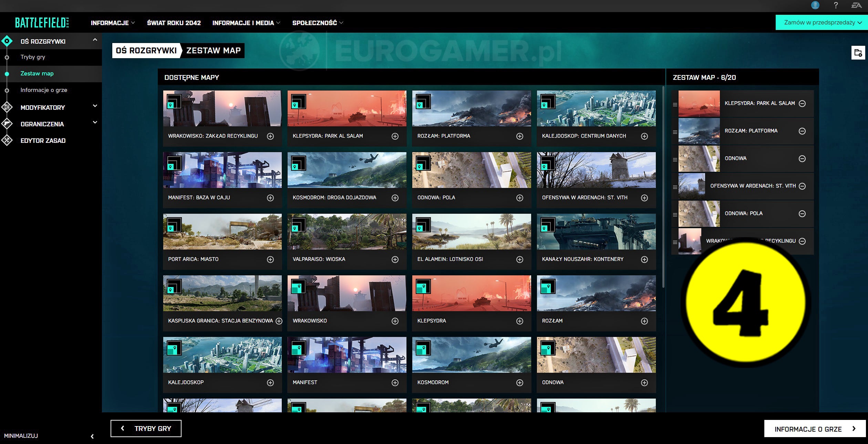This screenshot has height=444, width=868.
Task: Add Odnowa: Pola from available maps
Action: pos(520,198)
